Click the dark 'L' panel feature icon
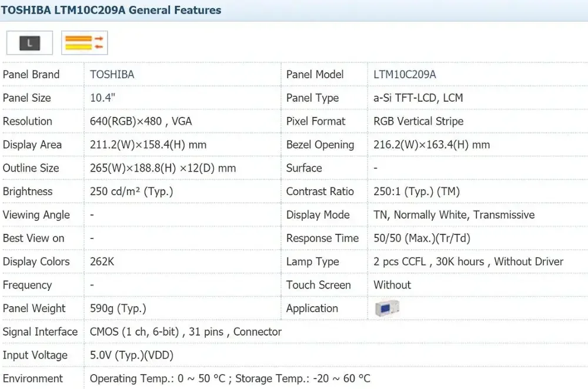Image resolution: width=588 pixels, height=389 pixels. coord(29,42)
